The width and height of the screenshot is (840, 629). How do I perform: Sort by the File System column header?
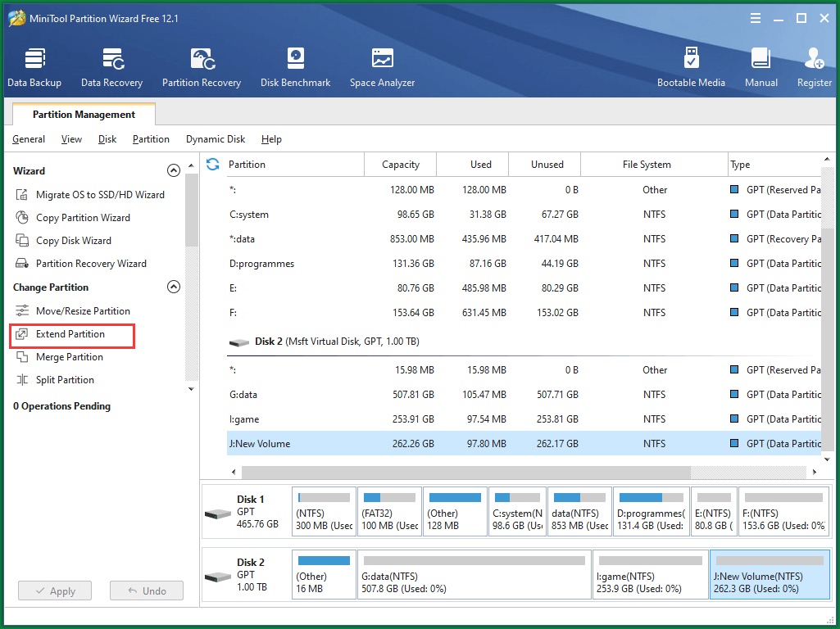tap(654, 165)
